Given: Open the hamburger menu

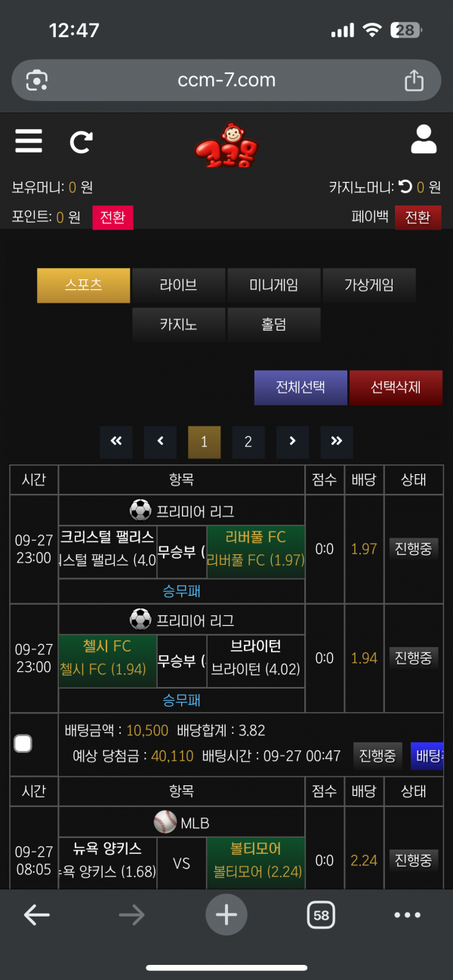Looking at the screenshot, I should [29, 141].
